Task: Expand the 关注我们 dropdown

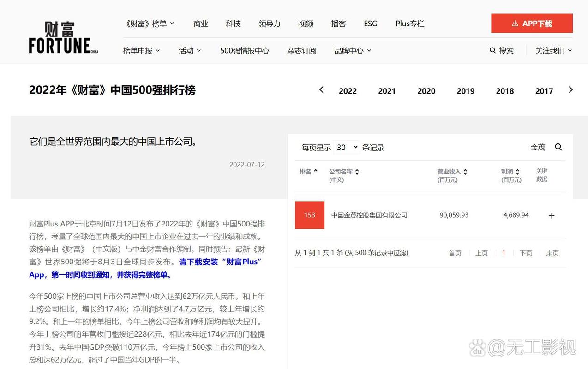Action: (553, 50)
